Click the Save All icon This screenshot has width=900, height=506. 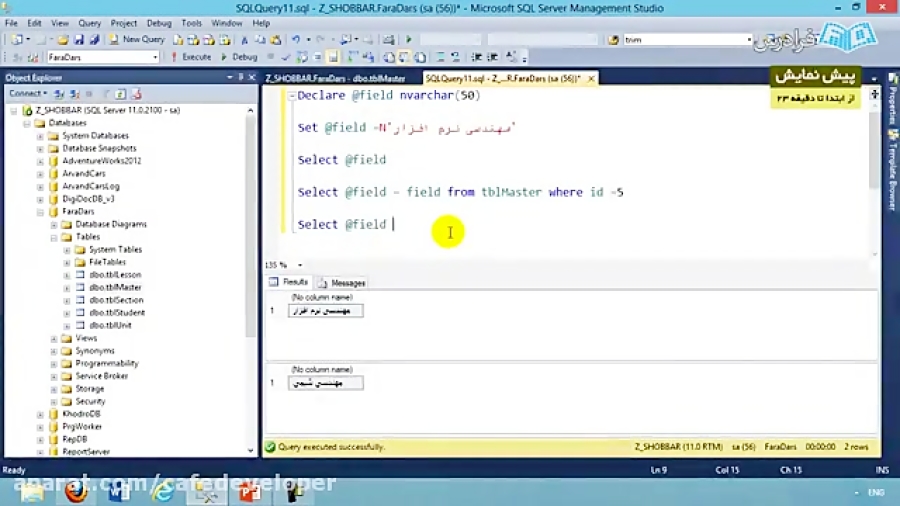[x=95, y=40]
